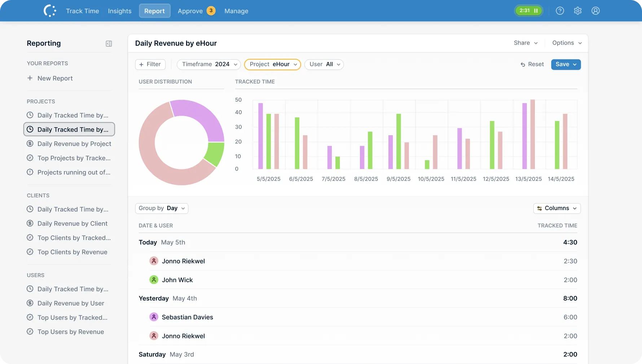This screenshot has width=642, height=364.
Task: Collapse the Reporting sidebar panel
Action: pyautogui.click(x=109, y=44)
